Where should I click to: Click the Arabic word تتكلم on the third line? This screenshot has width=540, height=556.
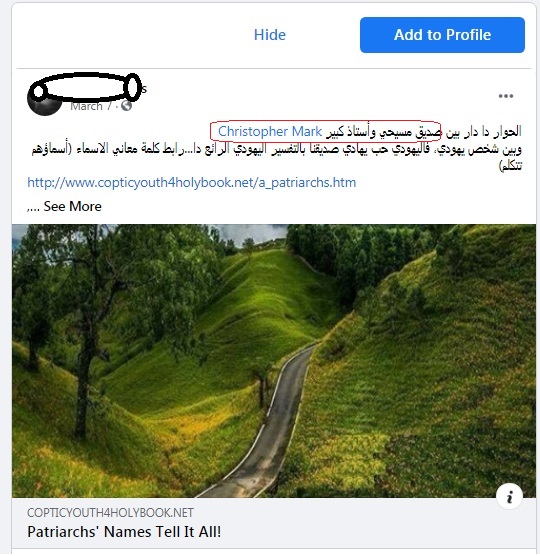510,165
